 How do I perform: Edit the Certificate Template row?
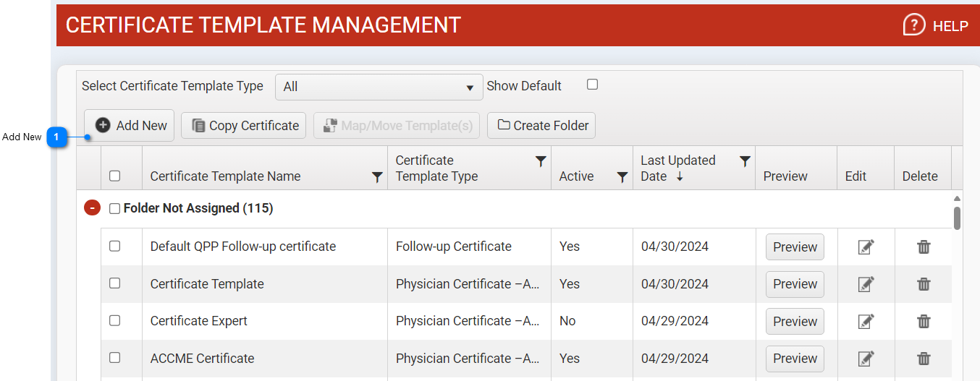(x=866, y=284)
